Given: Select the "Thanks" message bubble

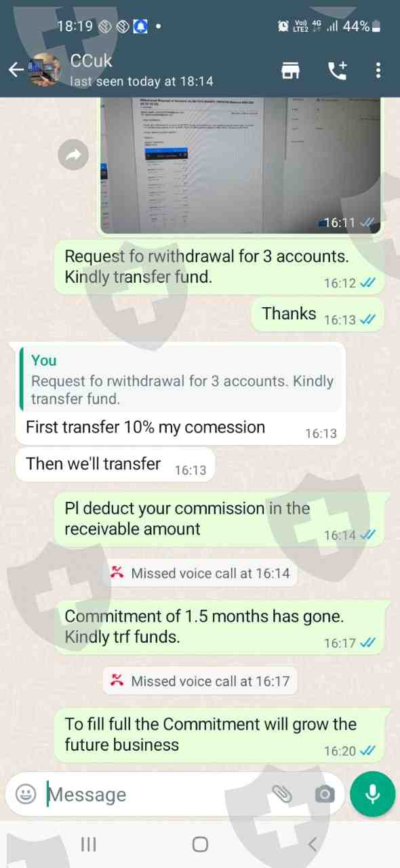Looking at the screenshot, I should 318,315.
